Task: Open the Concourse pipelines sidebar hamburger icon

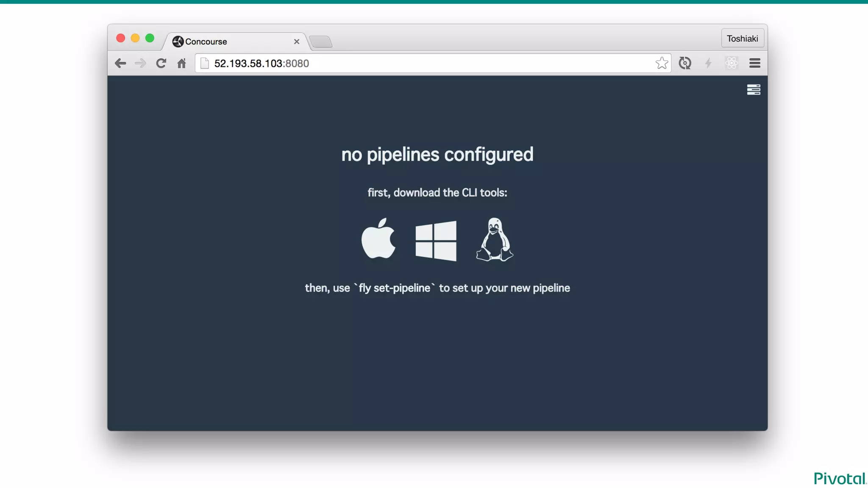Action: pos(753,90)
